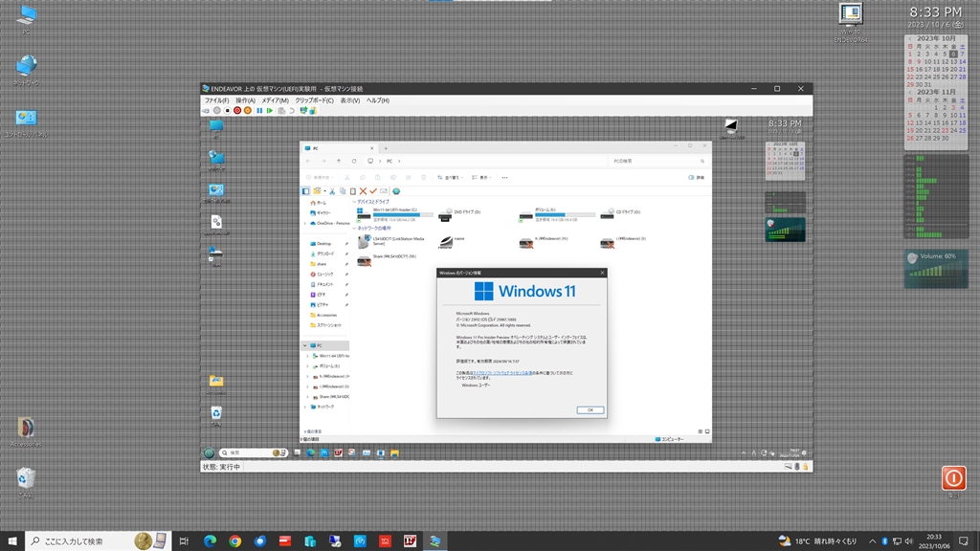The image size is (980, 551).
Task: Select the DVD ドライブ (D:) item
Action: (x=460, y=214)
